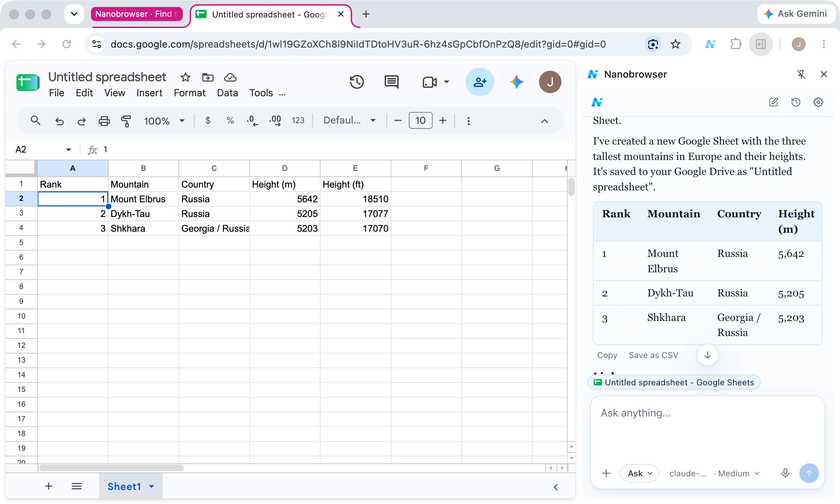Collapse the Sheets toolbar with chevron
The height and width of the screenshot is (504, 840).
544,121
